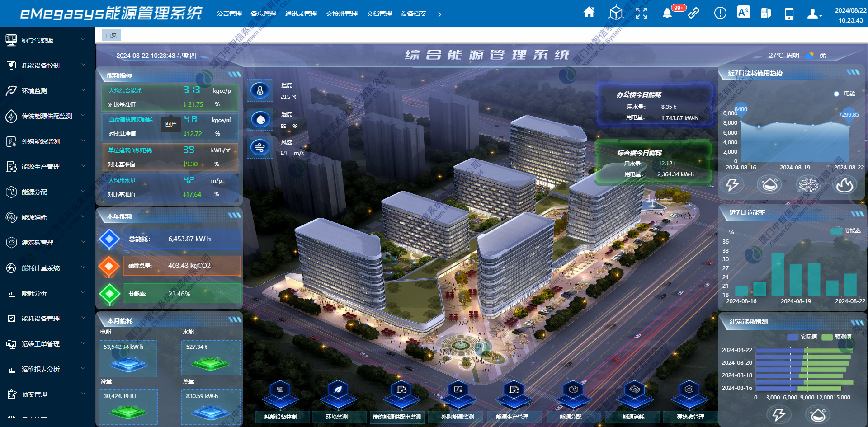This screenshot has width=868, height=427.
Task: Expand 能耗分析 sidebar menu
Action: (47, 293)
